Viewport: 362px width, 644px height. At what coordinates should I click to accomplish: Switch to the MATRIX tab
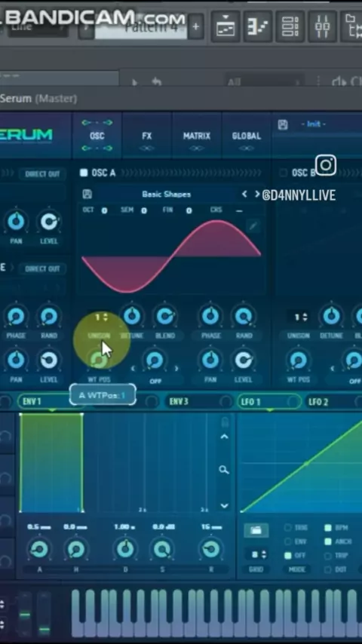[x=197, y=136]
